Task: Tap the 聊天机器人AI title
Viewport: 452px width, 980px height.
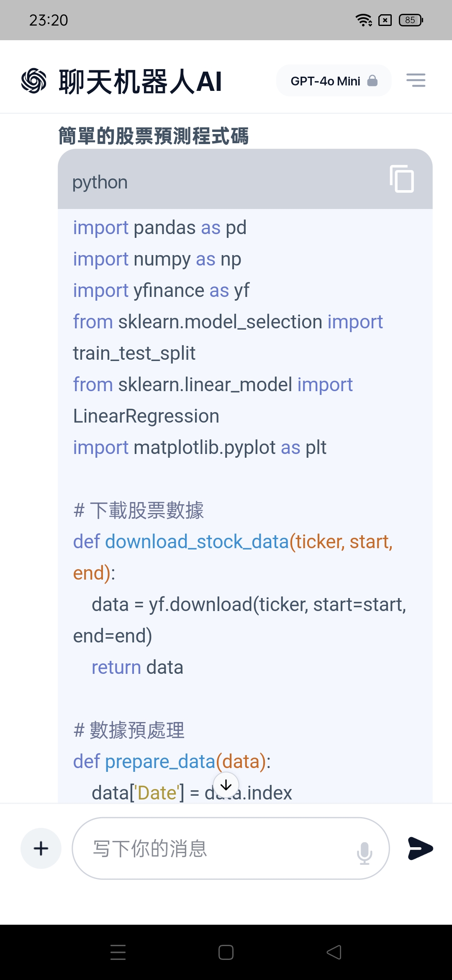Action: point(140,81)
